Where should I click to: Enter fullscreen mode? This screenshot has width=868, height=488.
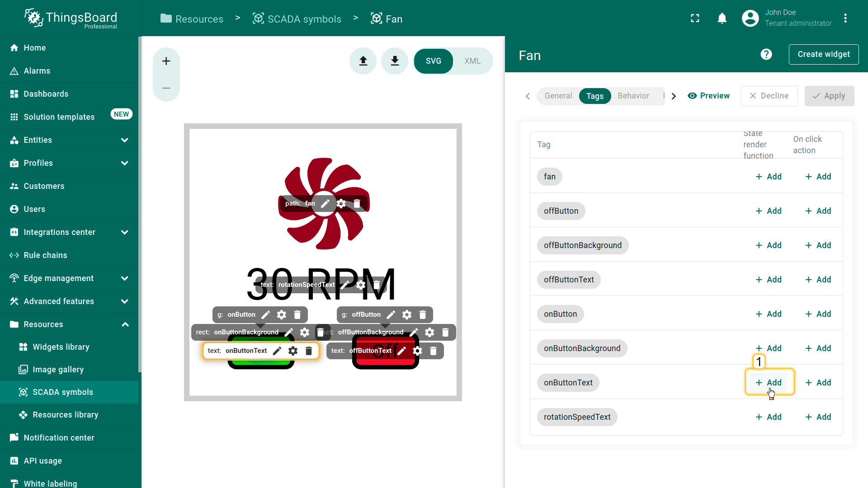pyautogui.click(x=695, y=19)
